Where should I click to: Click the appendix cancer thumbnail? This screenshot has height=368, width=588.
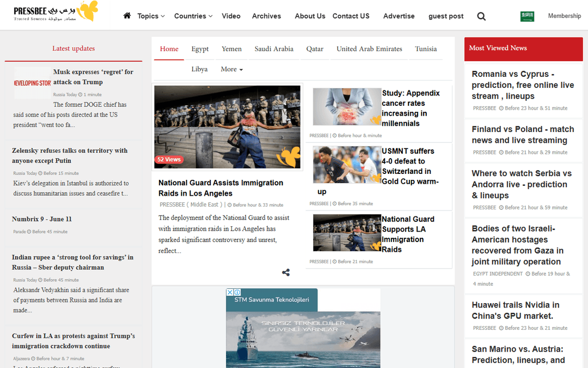click(347, 107)
